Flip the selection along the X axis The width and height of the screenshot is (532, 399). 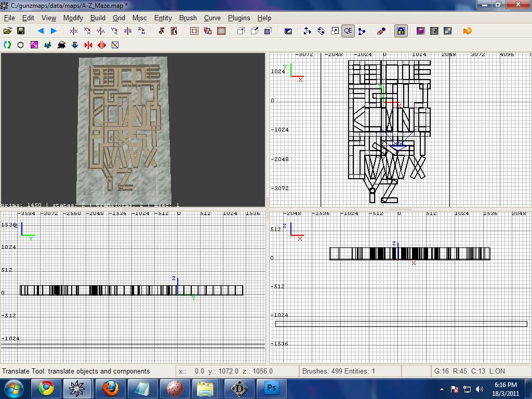[73, 31]
